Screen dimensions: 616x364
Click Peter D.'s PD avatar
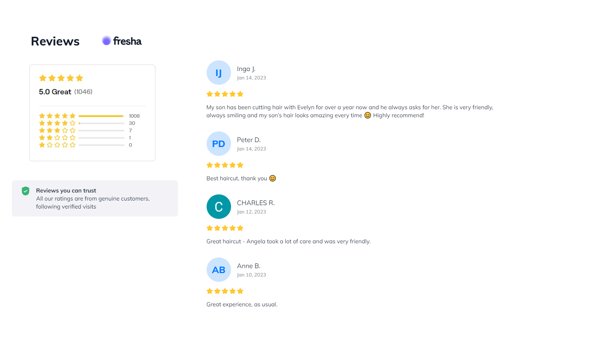coord(218,144)
